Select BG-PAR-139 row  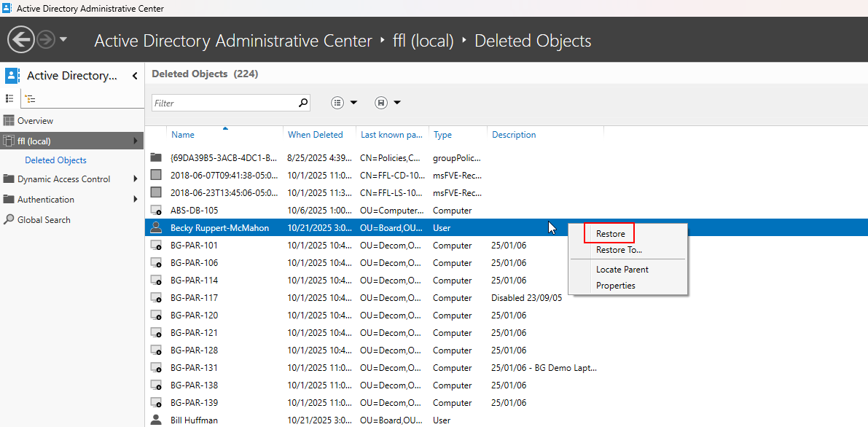point(506,403)
